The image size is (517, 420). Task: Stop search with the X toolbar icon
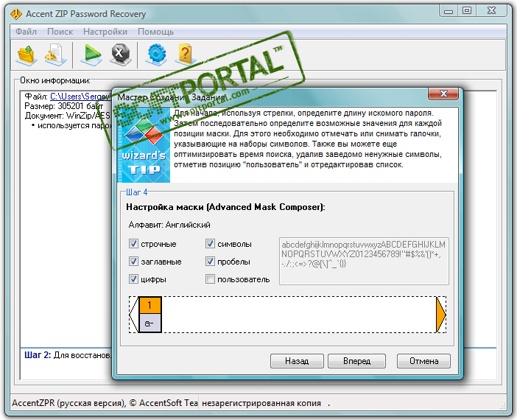point(120,55)
